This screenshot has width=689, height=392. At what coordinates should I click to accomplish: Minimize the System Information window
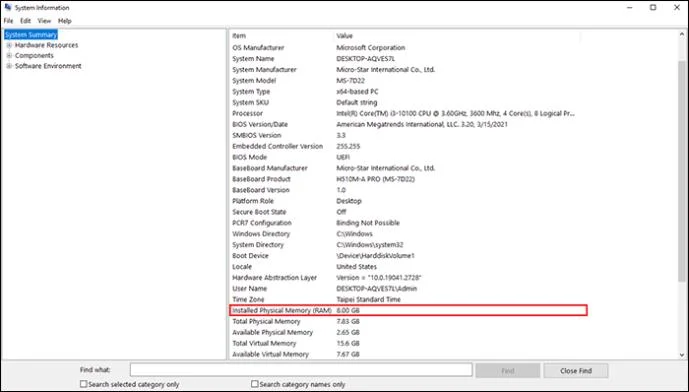coord(630,7)
